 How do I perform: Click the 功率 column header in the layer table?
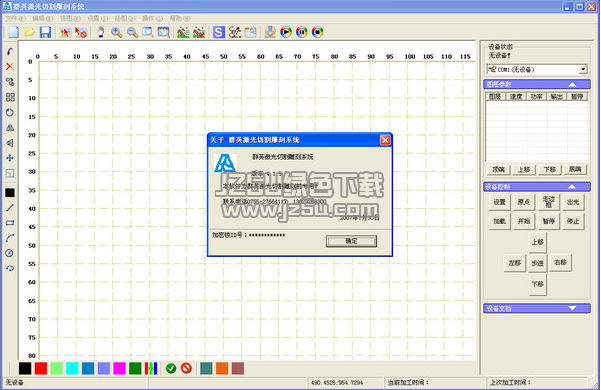[536, 97]
